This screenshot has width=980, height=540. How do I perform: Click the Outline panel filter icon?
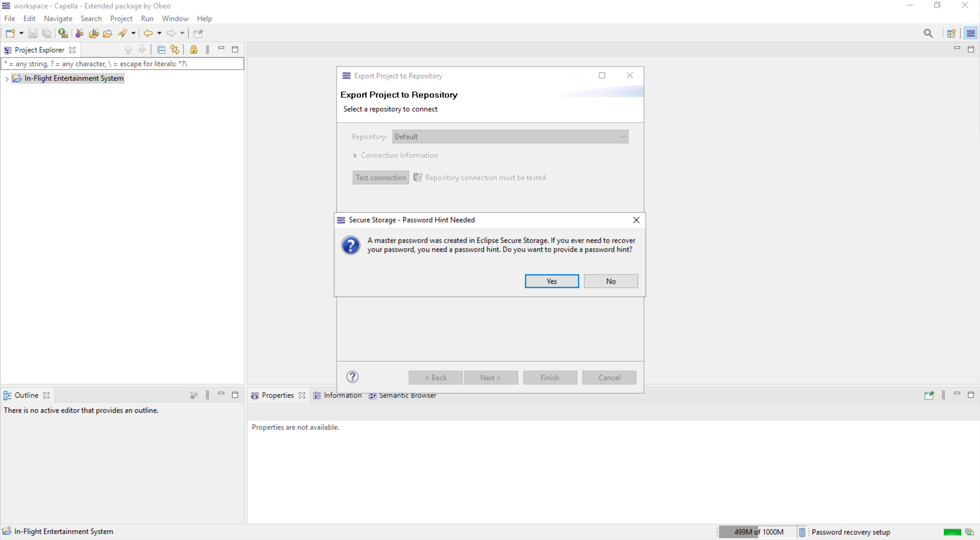[193, 395]
